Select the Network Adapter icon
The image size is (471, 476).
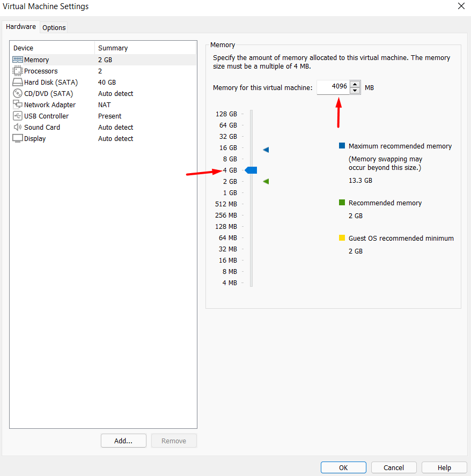[17, 105]
